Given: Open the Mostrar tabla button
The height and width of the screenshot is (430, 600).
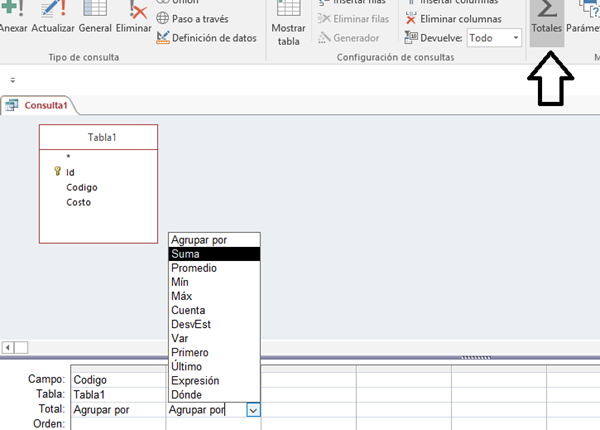Looking at the screenshot, I should (288, 25).
